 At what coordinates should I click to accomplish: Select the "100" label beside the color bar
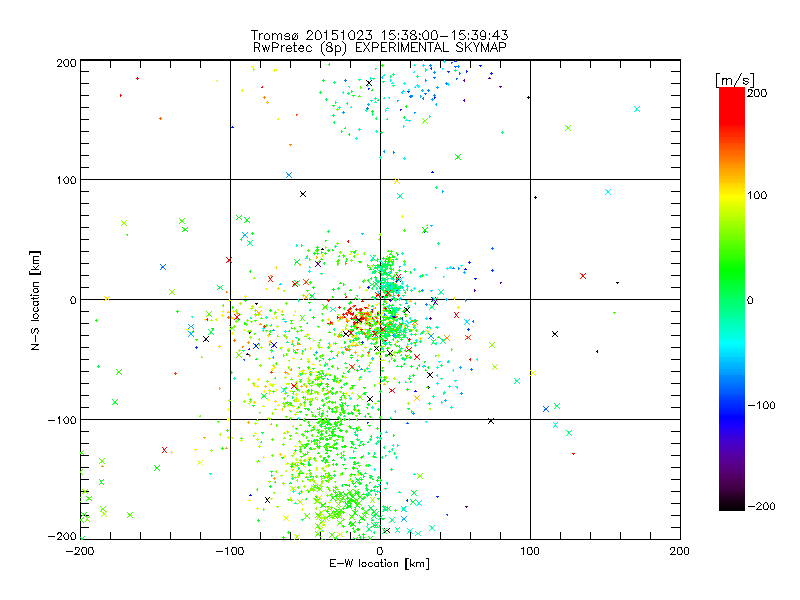pyautogui.click(x=757, y=195)
